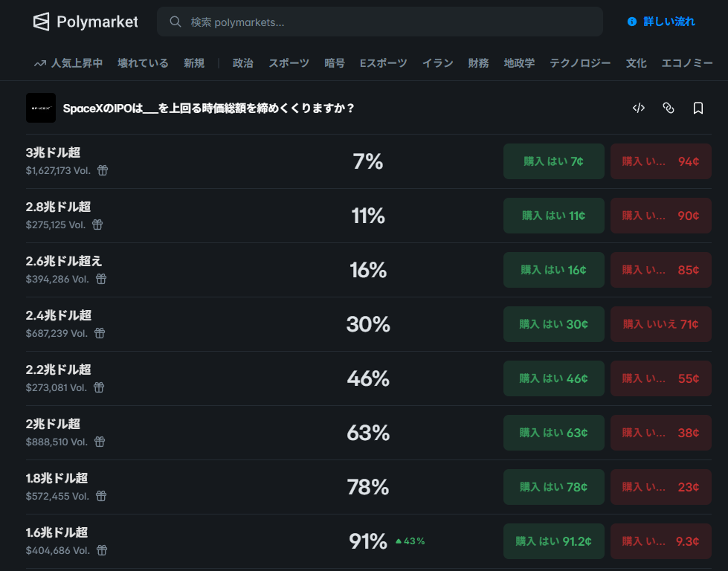
Task: Buy Yes at 11¢ for 2.8兆ドル超
Action: point(554,216)
